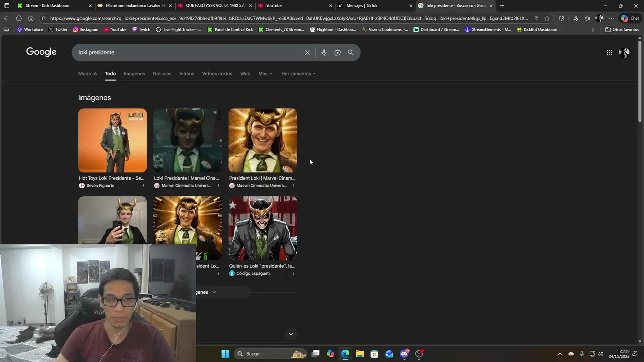Viewport: 644px width, 362px height.
Task: Switch to Mensajes | TikTok browser tab
Action: (x=375, y=6)
